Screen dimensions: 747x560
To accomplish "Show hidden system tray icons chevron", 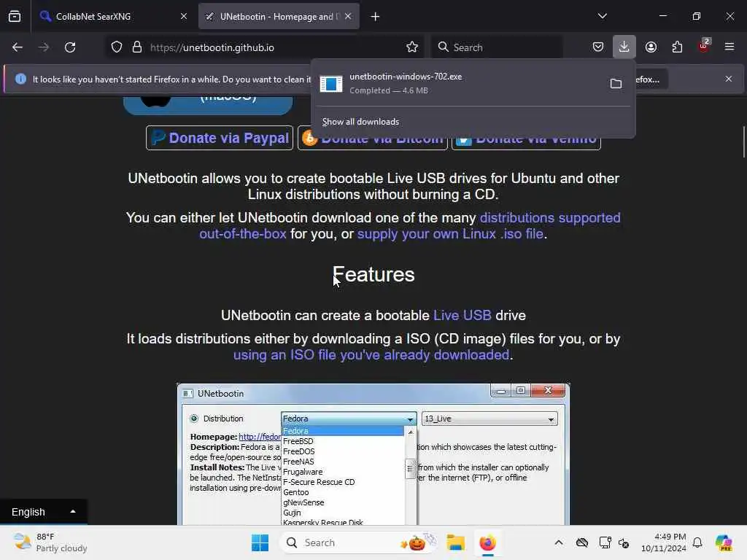I will 559,542.
